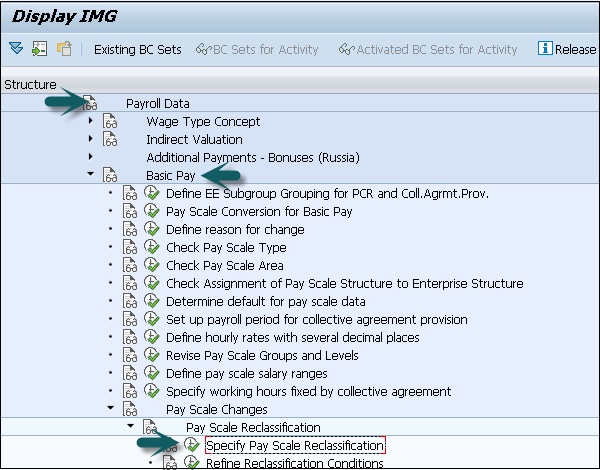Open documentation icon for Check Pay Scale Area
The height and width of the screenshot is (470, 600).
130,266
